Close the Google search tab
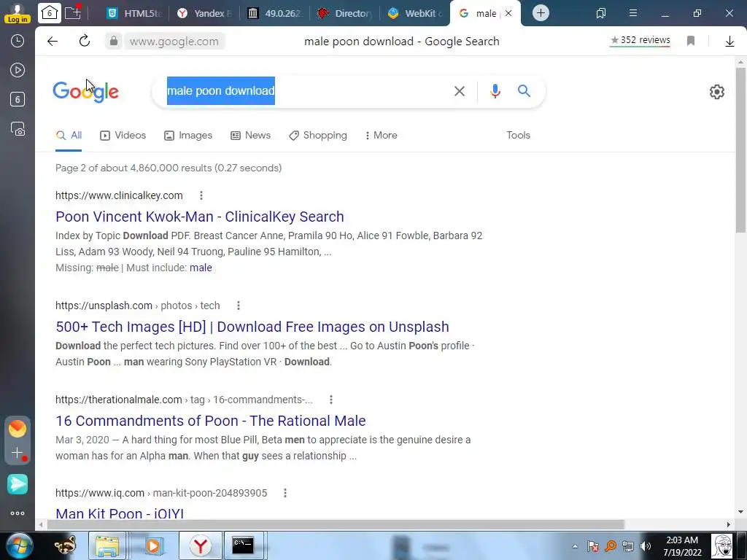This screenshot has height=560, width=747. 508,13
